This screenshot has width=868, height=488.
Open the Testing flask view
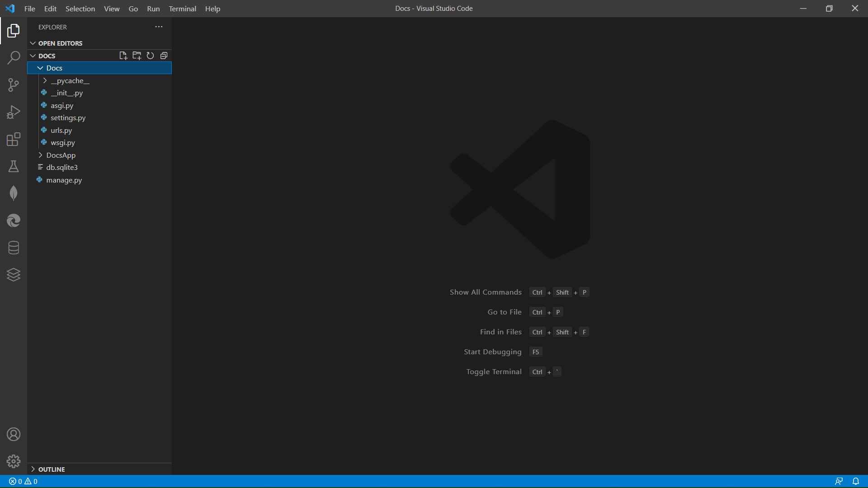(14, 166)
